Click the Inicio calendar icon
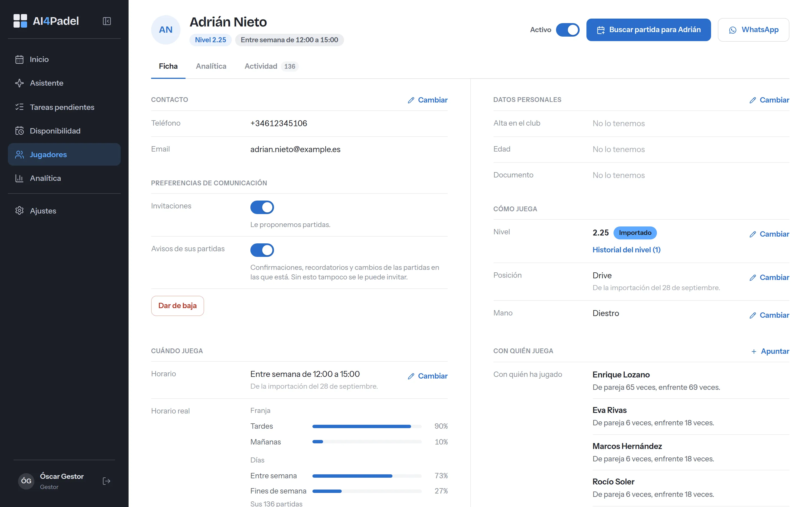 point(19,59)
